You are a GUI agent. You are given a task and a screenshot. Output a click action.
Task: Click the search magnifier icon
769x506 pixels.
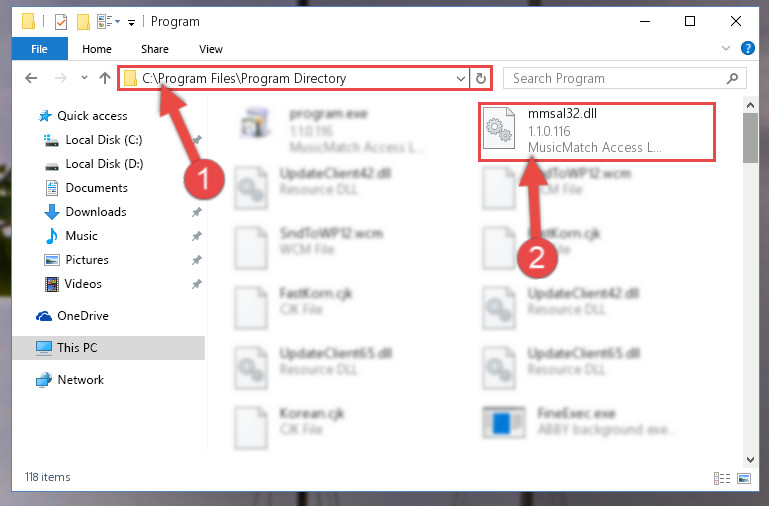click(732, 78)
